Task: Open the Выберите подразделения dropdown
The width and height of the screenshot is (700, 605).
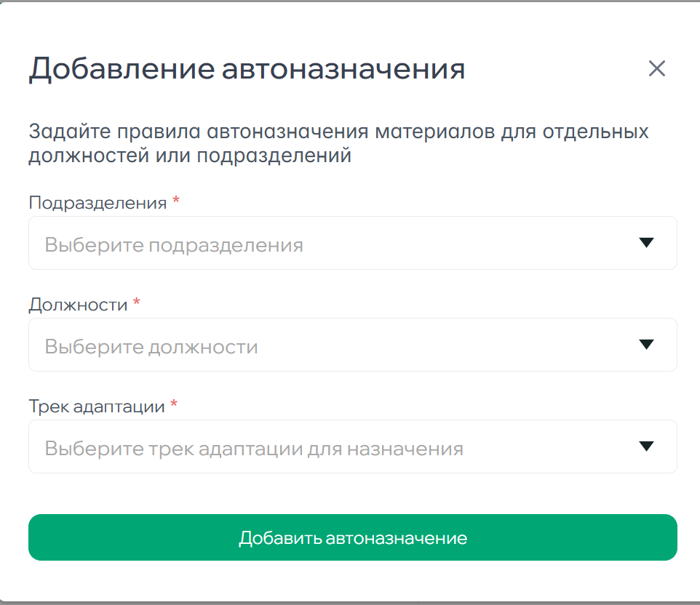Action: [327, 244]
